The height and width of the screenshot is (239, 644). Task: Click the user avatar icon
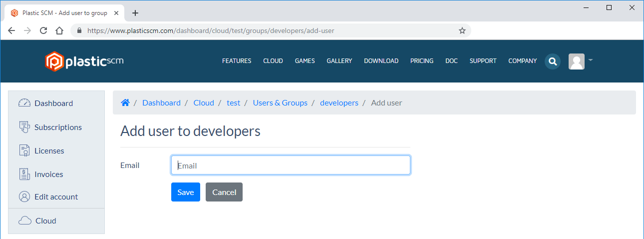[577, 61]
